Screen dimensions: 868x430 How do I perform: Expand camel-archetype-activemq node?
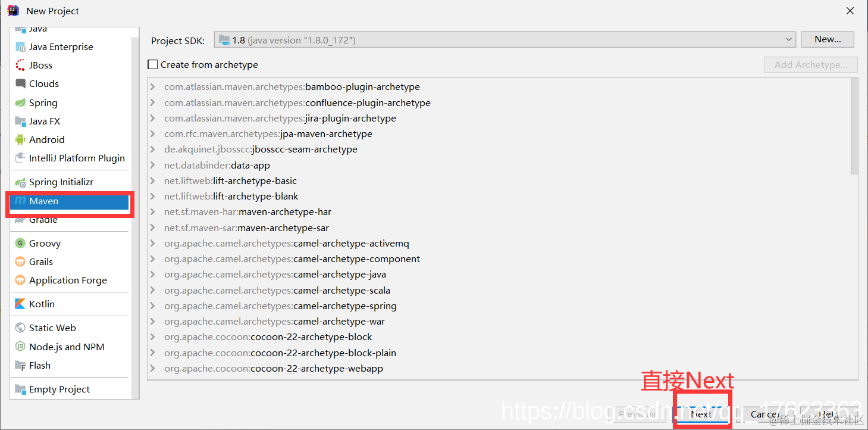point(153,244)
